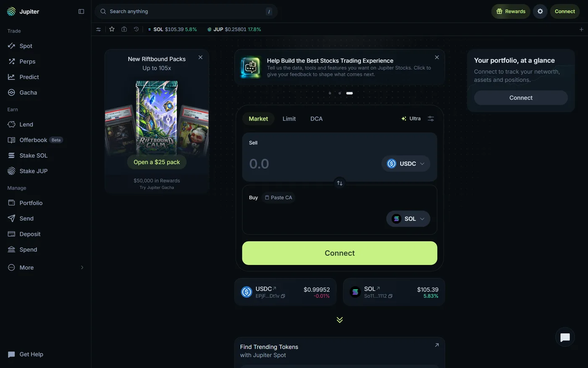
Task: Click the stocks feedback banner icon
Action: 251,67
